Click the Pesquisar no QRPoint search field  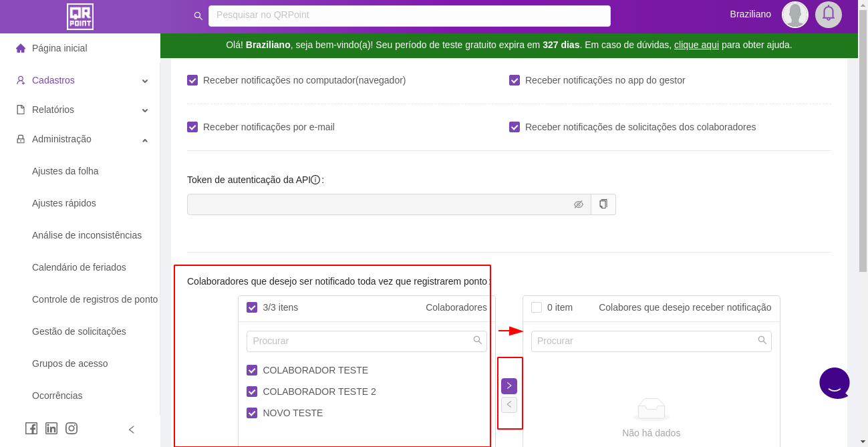(x=409, y=15)
